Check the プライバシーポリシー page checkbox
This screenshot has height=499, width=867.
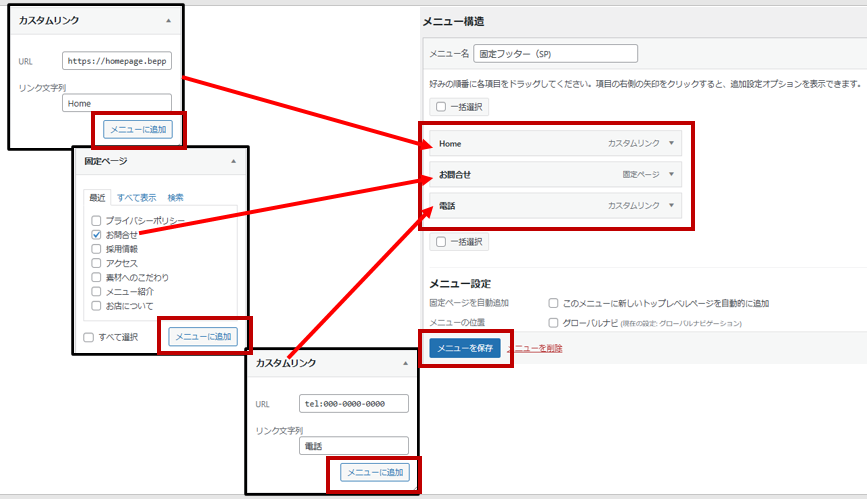pos(96,220)
